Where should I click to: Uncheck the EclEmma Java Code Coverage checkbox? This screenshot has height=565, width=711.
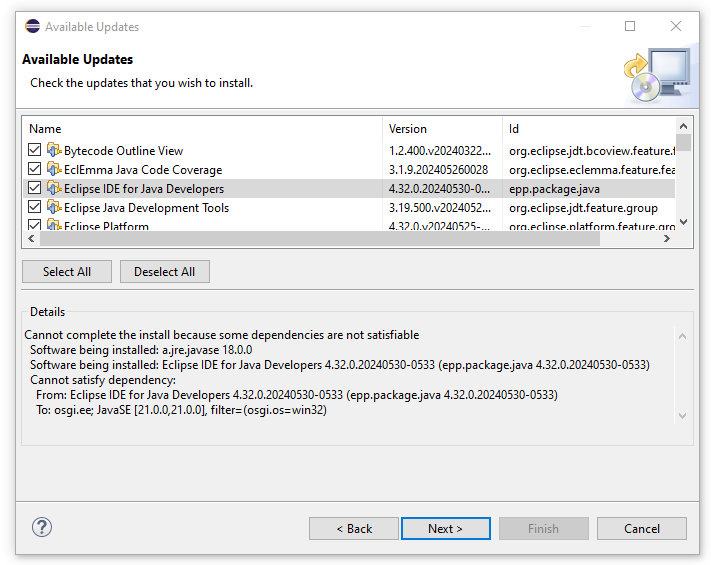pyautogui.click(x=35, y=170)
